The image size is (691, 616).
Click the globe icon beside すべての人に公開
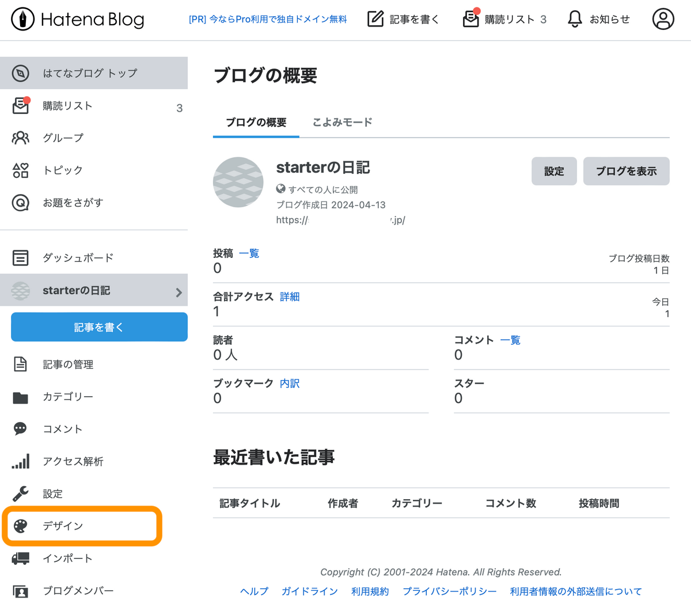pos(281,189)
